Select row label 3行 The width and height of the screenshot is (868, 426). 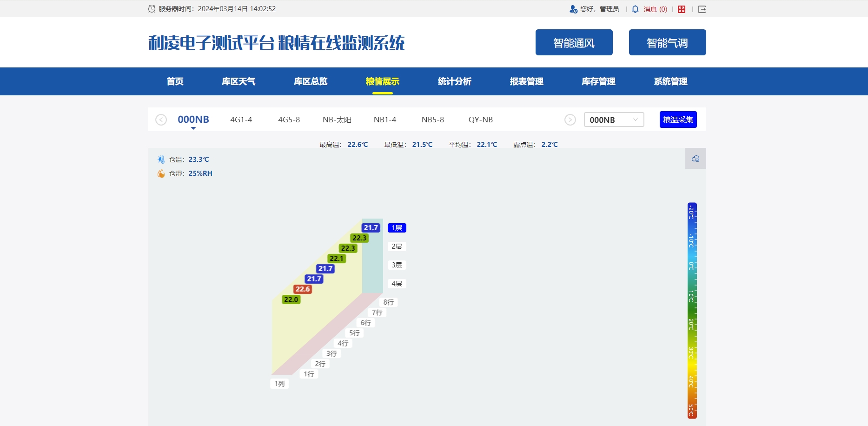[332, 353]
